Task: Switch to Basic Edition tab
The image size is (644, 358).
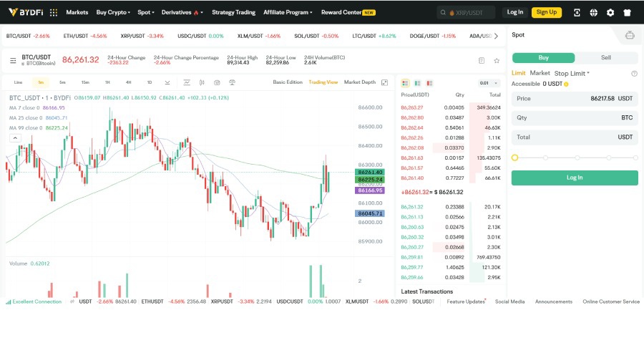Action: [288, 82]
